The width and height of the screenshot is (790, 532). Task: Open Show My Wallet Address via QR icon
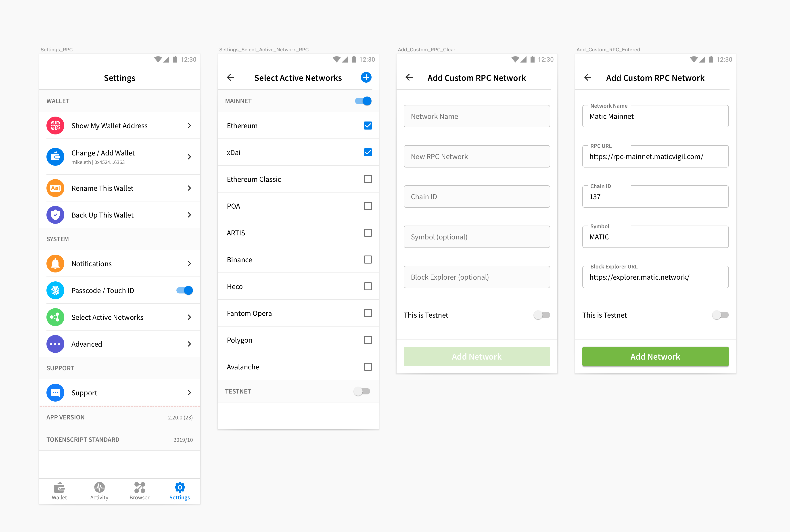pyautogui.click(x=55, y=126)
